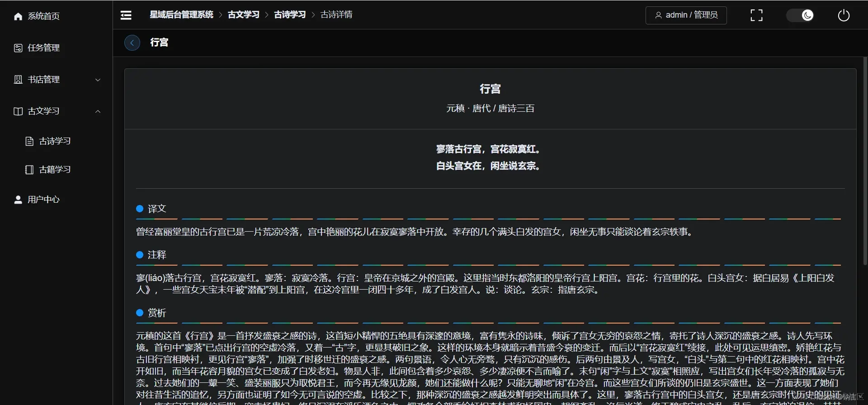Click the user icon inside the admin button
Image resolution: width=868 pixels, height=405 pixels.
(x=659, y=15)
